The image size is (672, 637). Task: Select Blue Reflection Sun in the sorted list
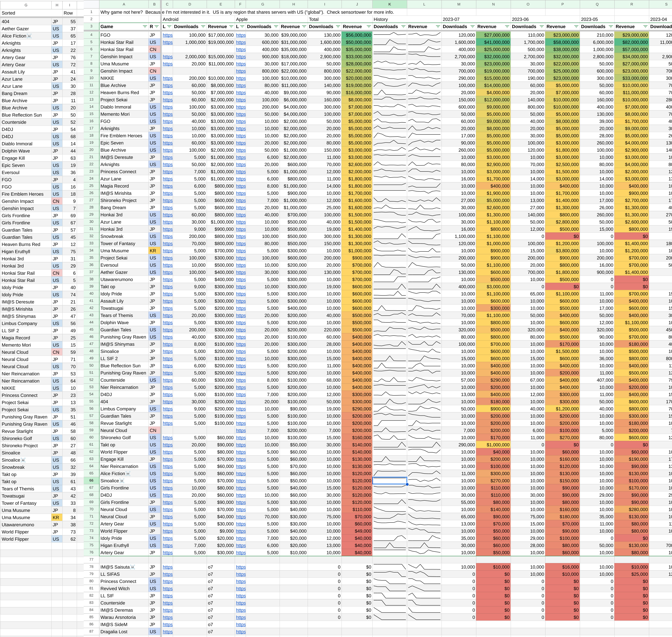click(26, 115)
